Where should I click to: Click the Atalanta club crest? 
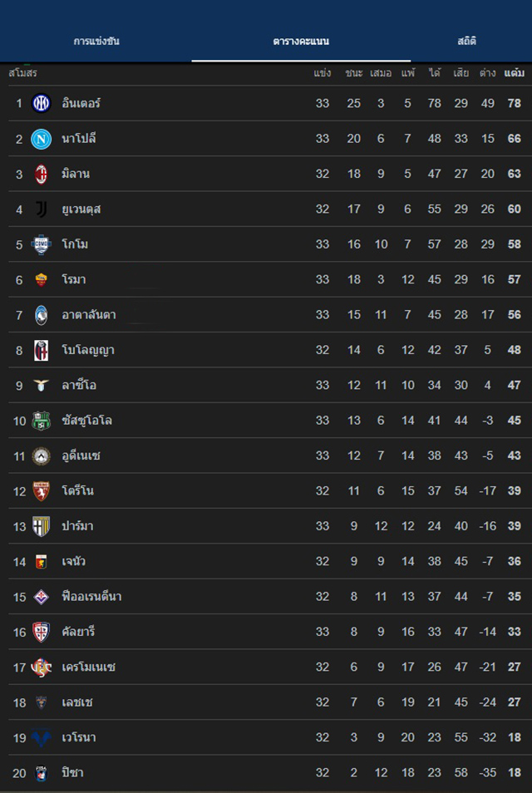point(41,315)
